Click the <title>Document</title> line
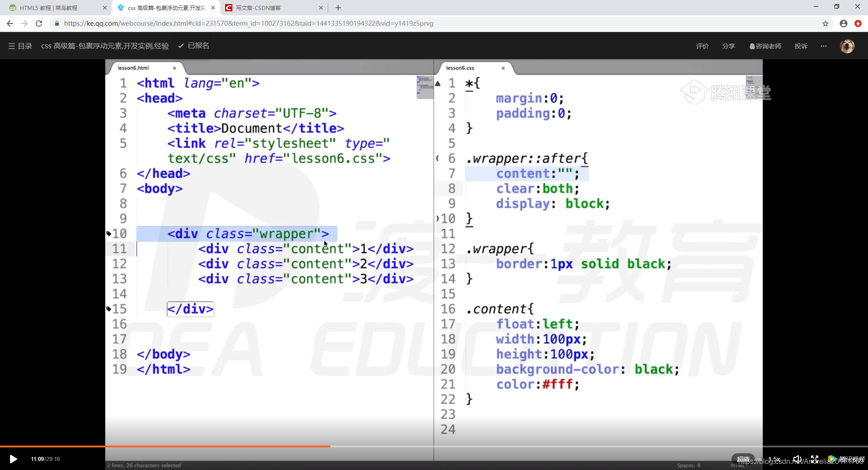 pyautogui.click(x=256, y=128)
